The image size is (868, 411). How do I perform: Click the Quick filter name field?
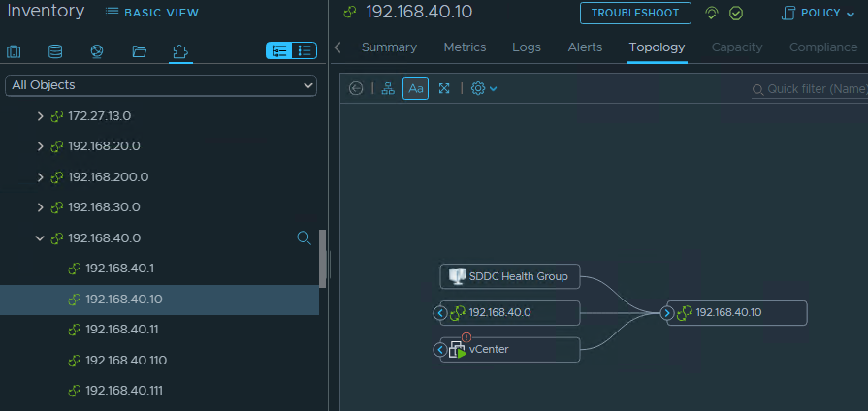point(815,89)
